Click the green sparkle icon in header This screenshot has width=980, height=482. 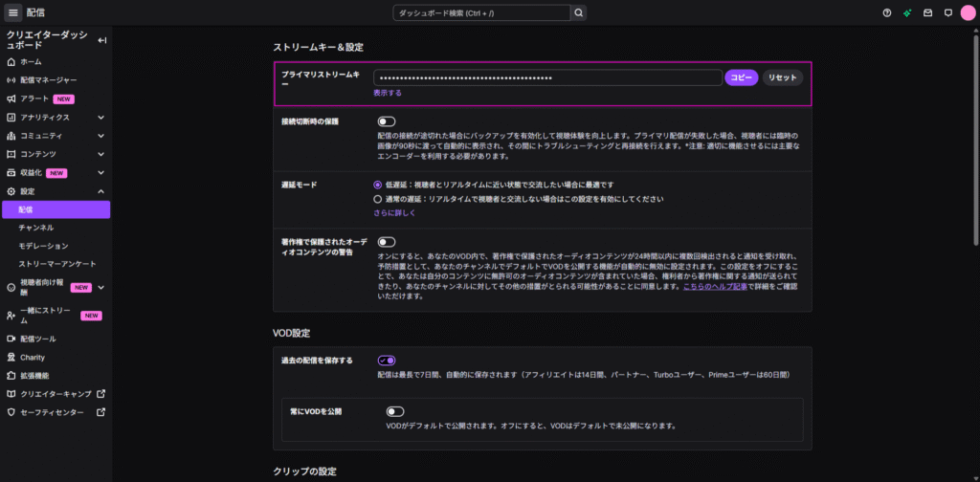click(907, 12)
